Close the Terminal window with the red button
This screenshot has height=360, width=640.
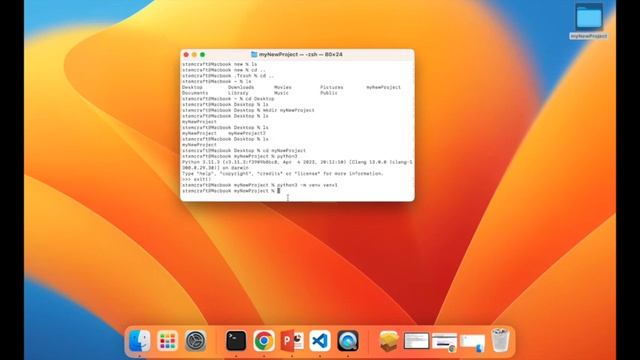(x=186, y=54)
